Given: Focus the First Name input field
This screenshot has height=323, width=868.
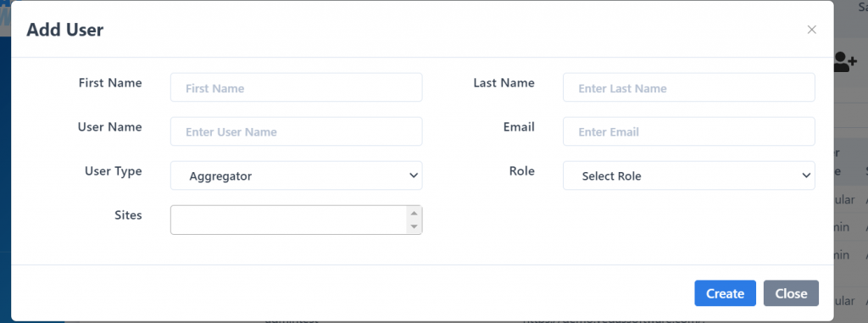Looking at the screenshot, I should tap(296, 87).
